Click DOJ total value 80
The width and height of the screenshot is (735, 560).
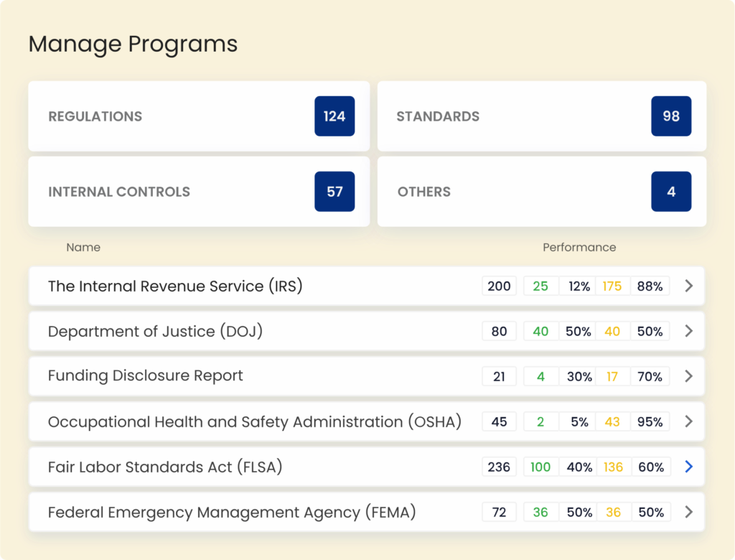[499, 331]
